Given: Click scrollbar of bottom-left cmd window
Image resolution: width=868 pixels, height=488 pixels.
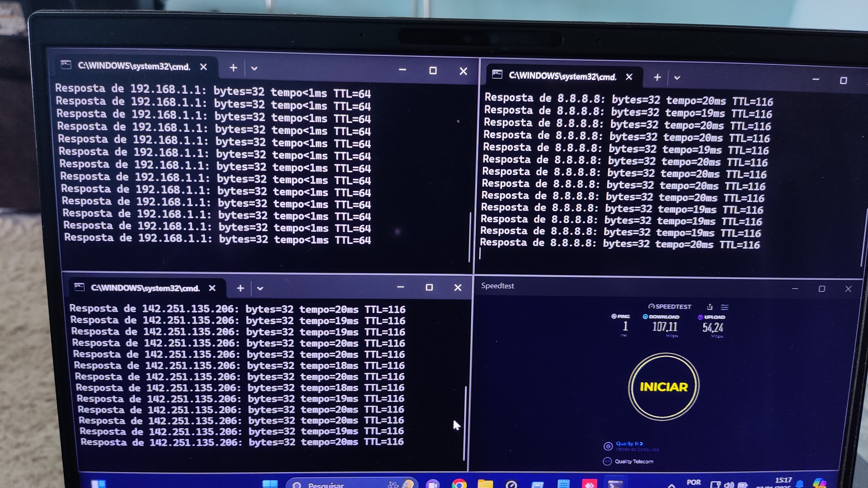Looking at the screenshot, I should (465, 423).
